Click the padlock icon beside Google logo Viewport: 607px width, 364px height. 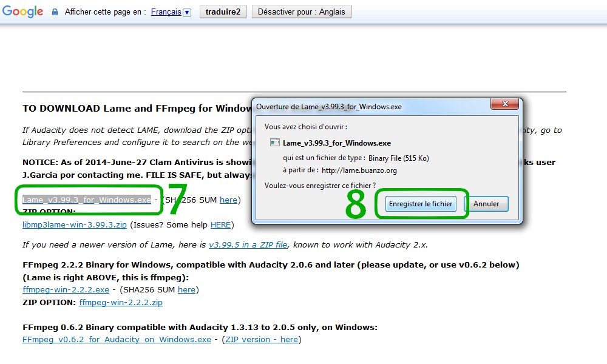click(55, 12)
